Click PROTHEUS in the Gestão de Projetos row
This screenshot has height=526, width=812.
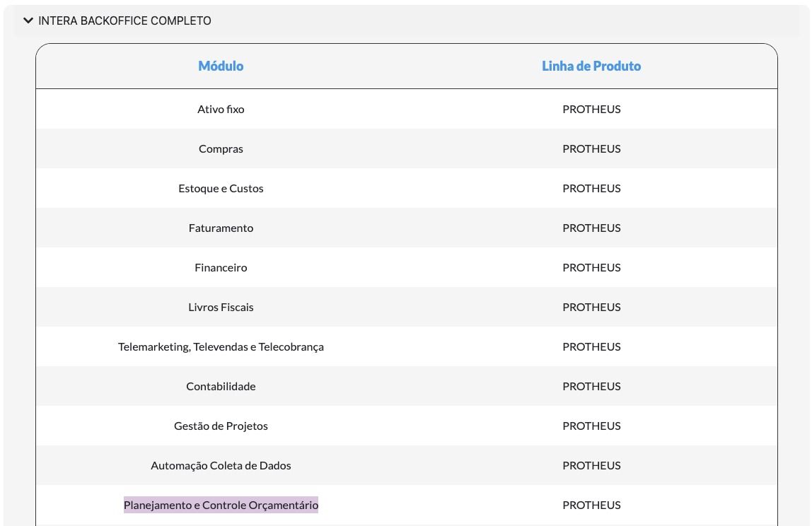click(x=591, y=426)
